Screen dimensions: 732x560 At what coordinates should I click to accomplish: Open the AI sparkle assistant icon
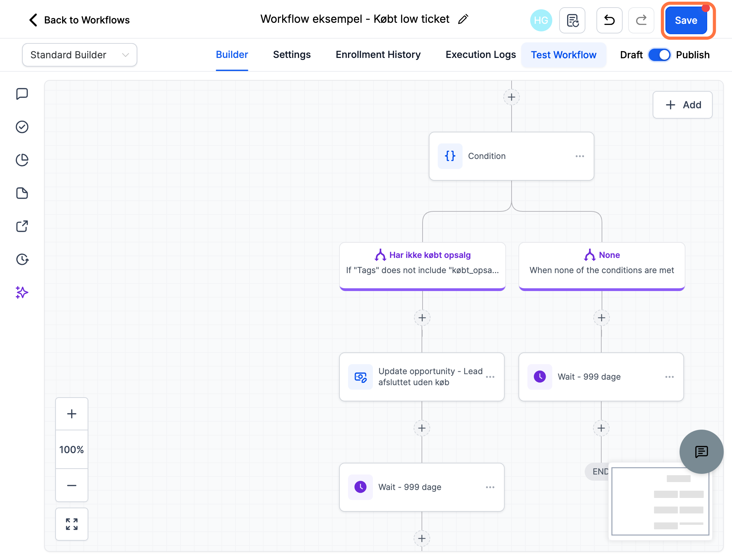[22, 292]
